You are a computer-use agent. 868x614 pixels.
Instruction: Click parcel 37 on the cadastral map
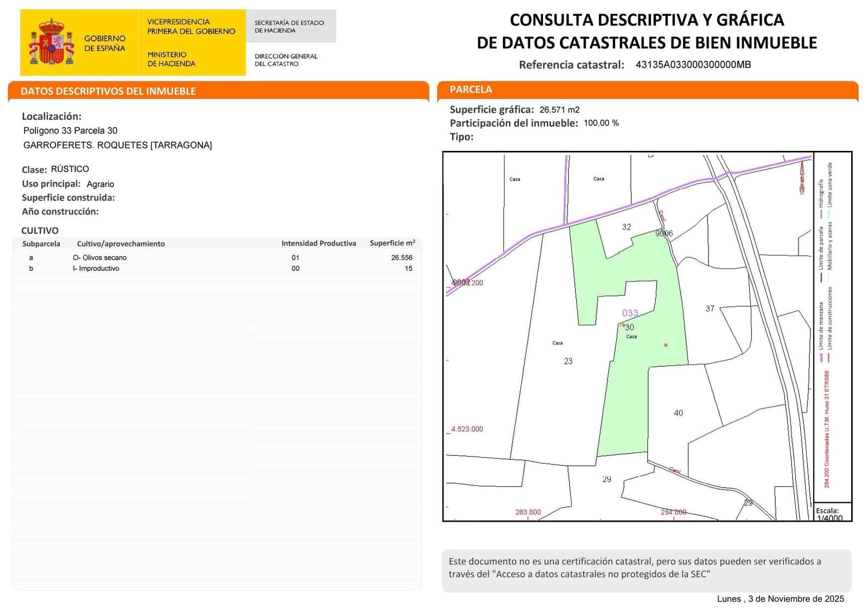coord(710,308)
